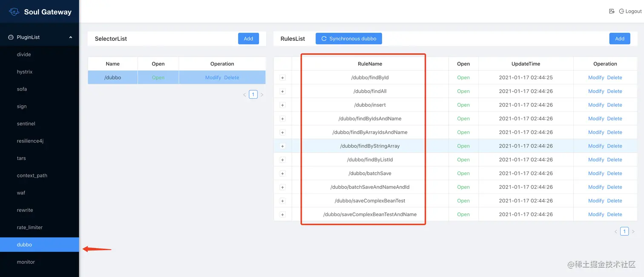This screenshot has height=277, width=644.
Task: Add a new selector in SelectorList
Action: pos(248,39)
